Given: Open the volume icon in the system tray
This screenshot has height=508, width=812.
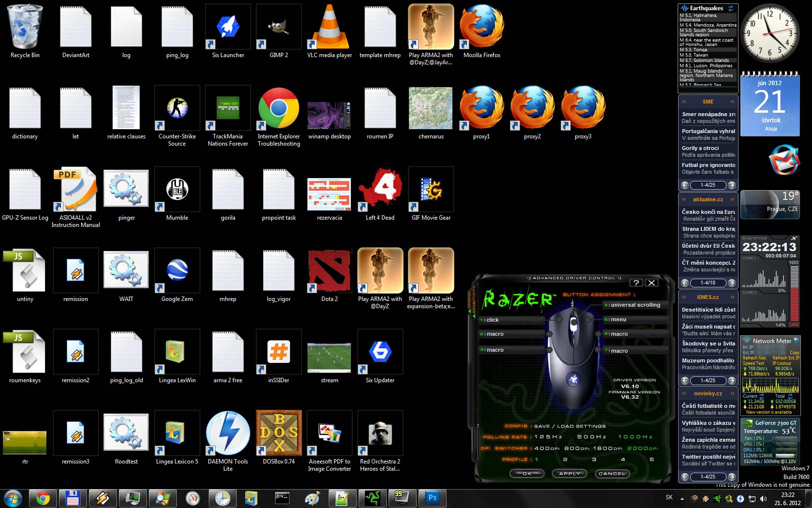Looking at the screenshot, I should [763, 498].
